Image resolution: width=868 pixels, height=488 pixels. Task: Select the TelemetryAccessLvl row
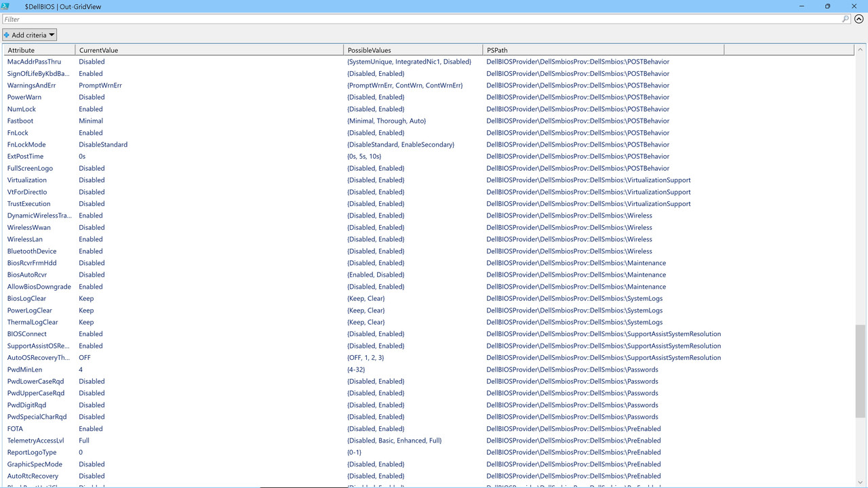pos(429,441)
